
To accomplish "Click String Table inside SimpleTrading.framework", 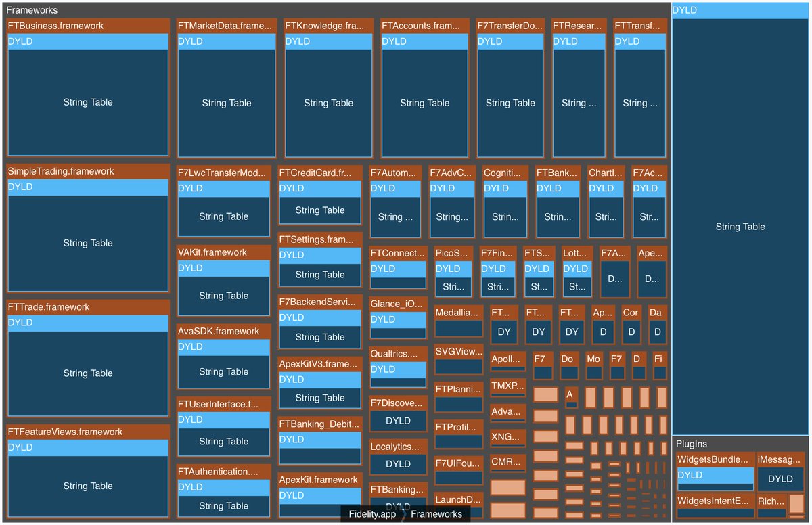I will 88,243.
